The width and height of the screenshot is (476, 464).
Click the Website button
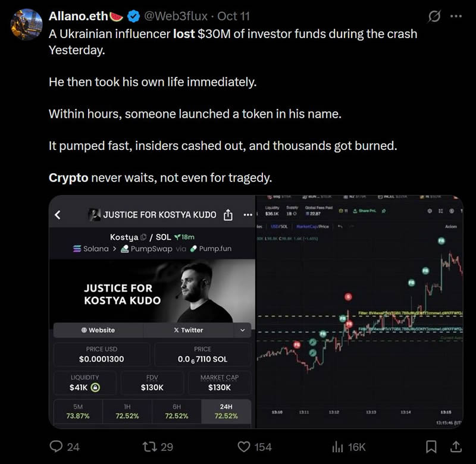tap(98, 330)
